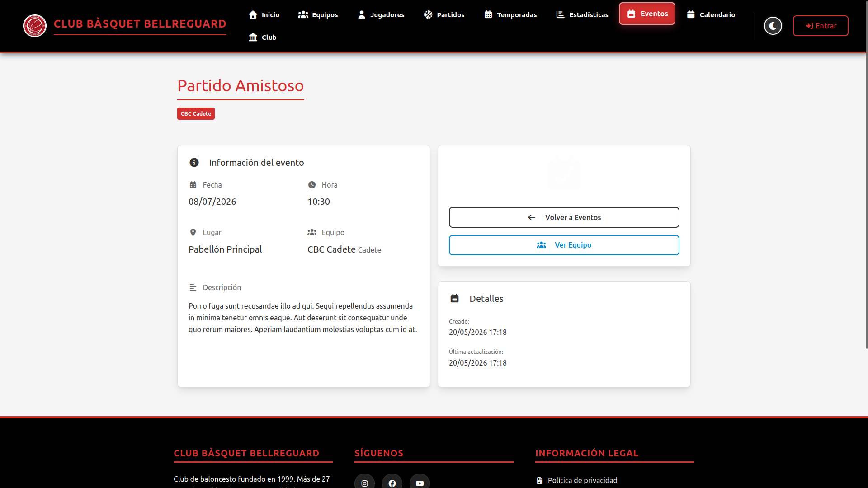Click the Partido Amistoso heading
The image size is (868, 488).
coord(241,86)
